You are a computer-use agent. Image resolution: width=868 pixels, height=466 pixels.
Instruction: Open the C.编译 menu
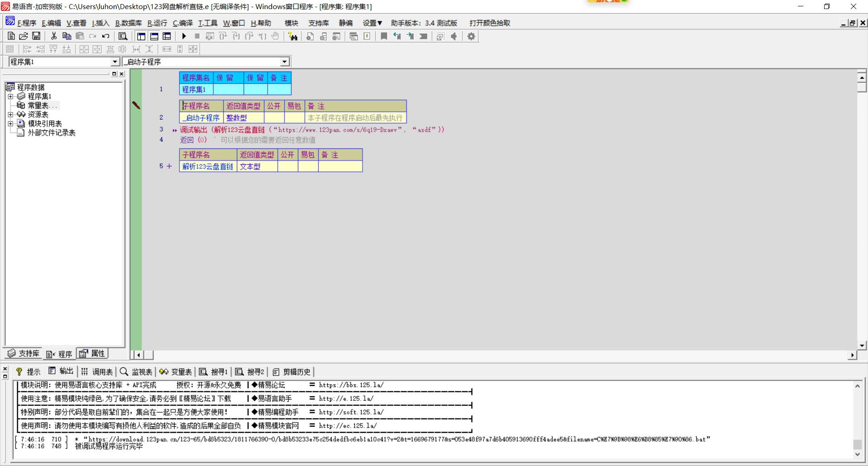click(183, 23)
